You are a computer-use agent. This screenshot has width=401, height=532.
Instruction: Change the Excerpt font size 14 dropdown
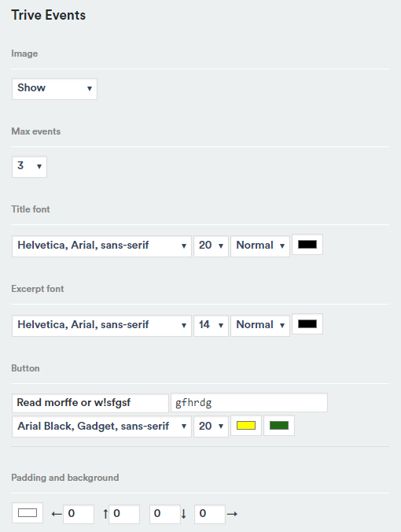click(x=211, y=325)
